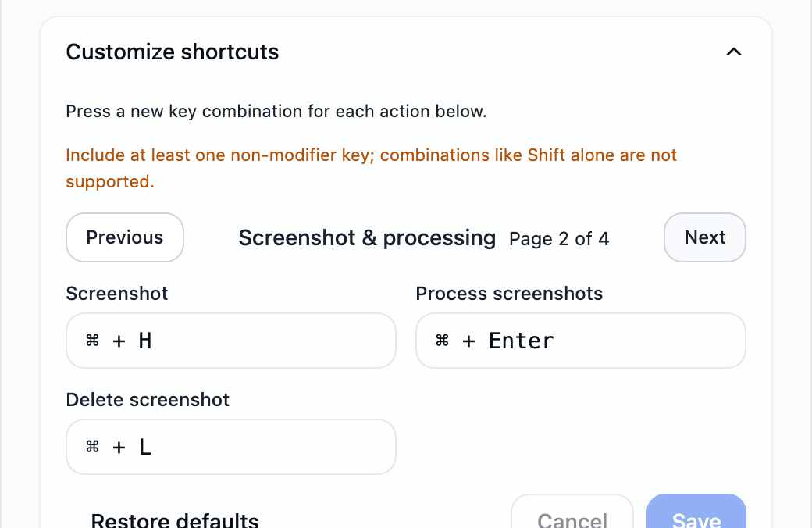812x528 pixels.
Task: Focus the Screenshot shortcut field
Action: 231,341
